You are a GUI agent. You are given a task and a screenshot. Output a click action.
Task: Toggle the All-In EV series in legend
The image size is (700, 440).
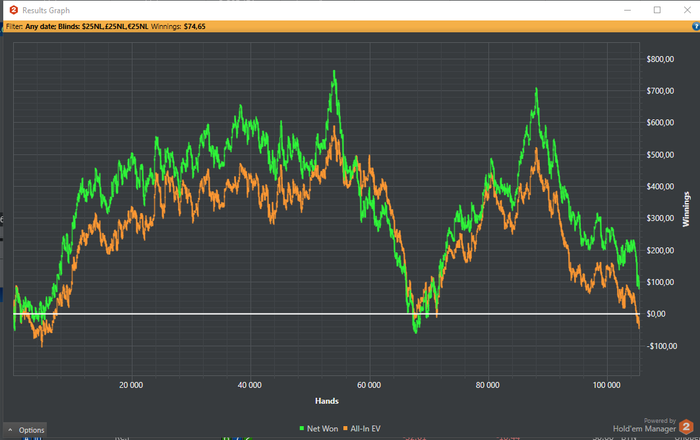click(368, 429)
